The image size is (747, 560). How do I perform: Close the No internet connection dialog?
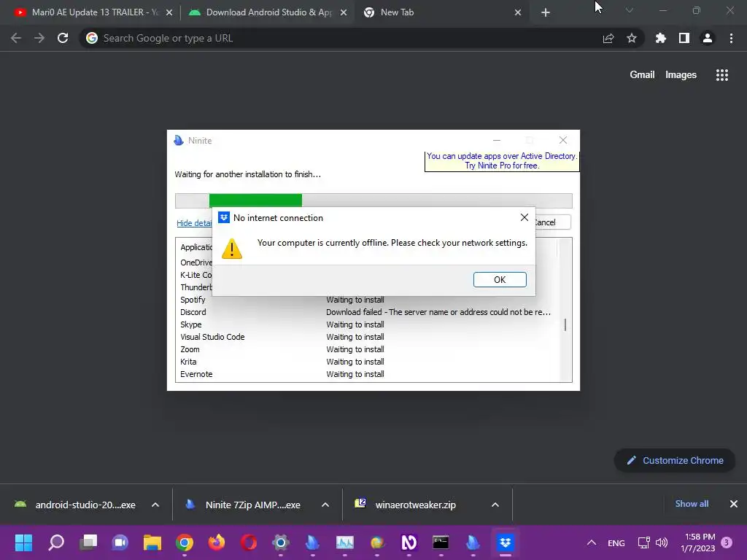pyautogui.click(x=524, y=217)
